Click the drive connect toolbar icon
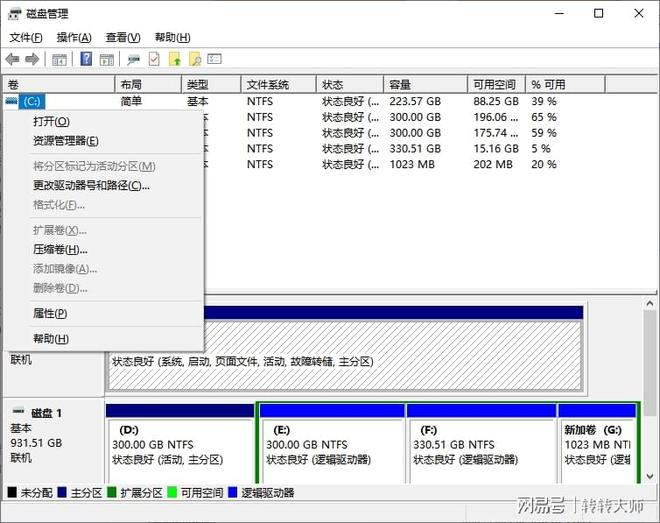660x523 pixels. (133, 60)
